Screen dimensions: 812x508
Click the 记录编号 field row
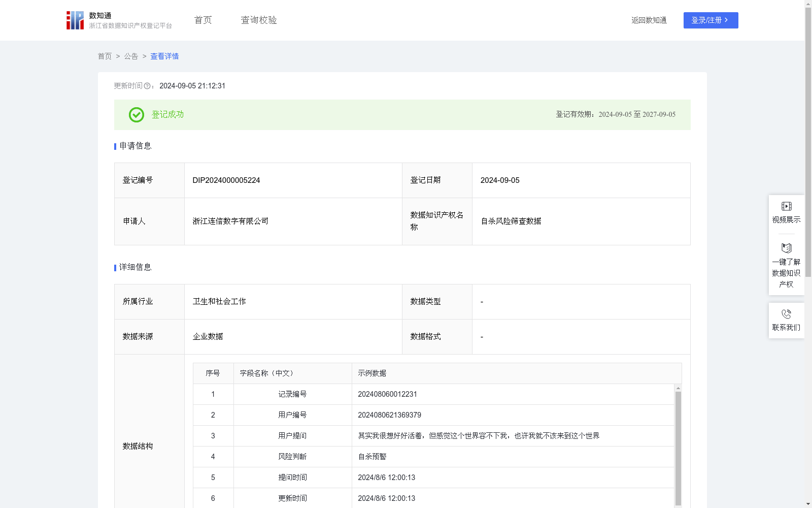tap(433, 394)
